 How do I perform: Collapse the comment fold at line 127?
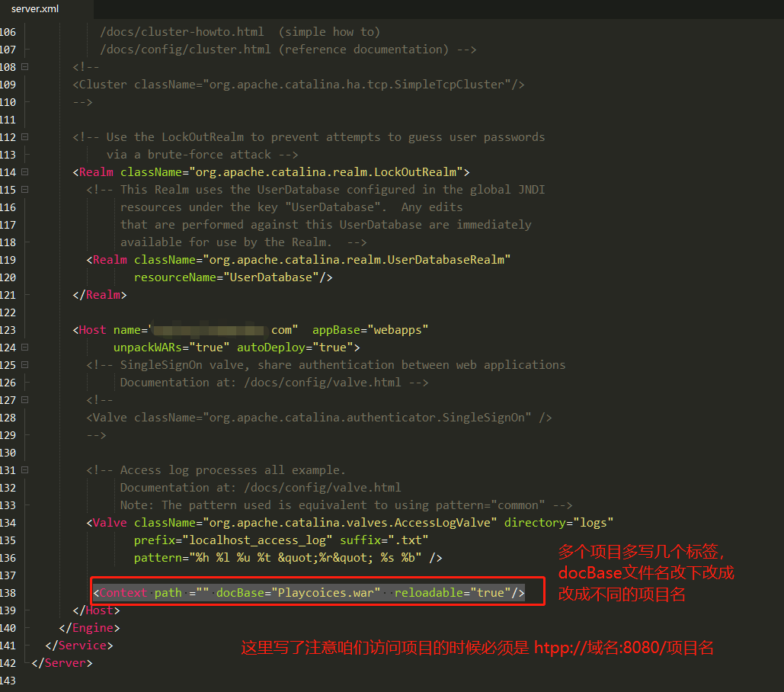(24, 399)
